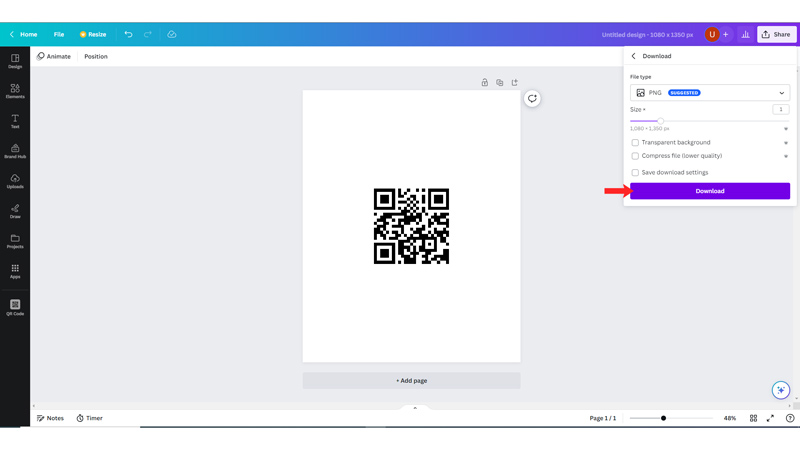Viewport: 800px width, 450px height.
Task: Click the pro crown icon beside Transparent background
Action: 786,143
